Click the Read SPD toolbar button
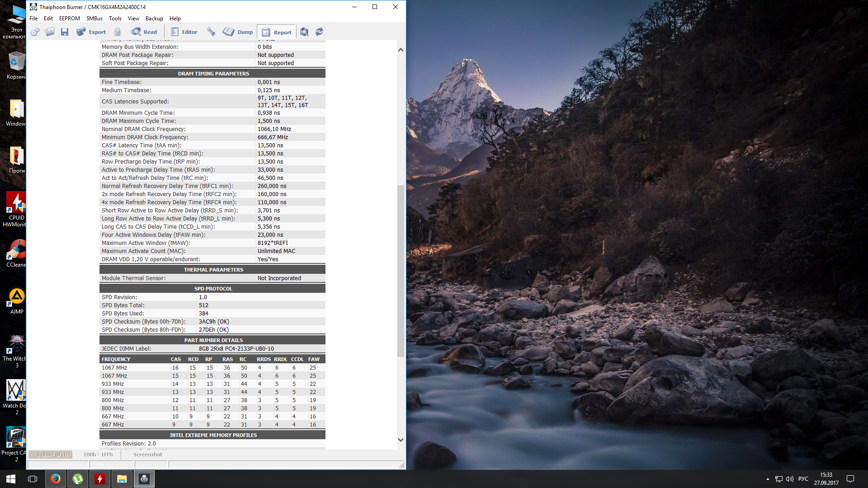 point(144,32)
